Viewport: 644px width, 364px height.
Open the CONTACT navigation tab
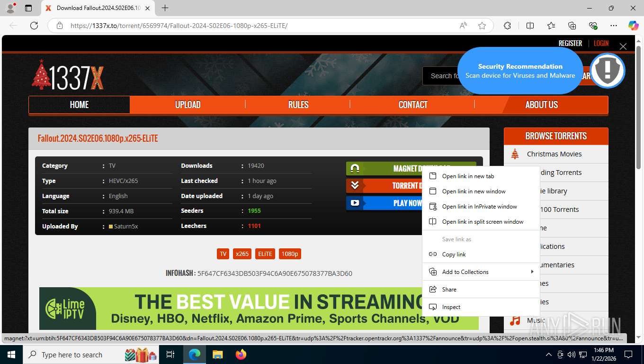click(x=413, y=105)
